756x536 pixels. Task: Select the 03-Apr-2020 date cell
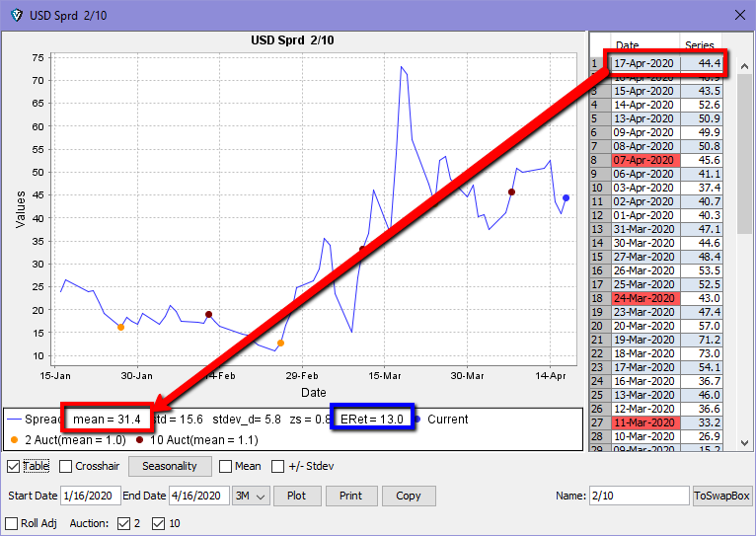click(x=645, y=188)
